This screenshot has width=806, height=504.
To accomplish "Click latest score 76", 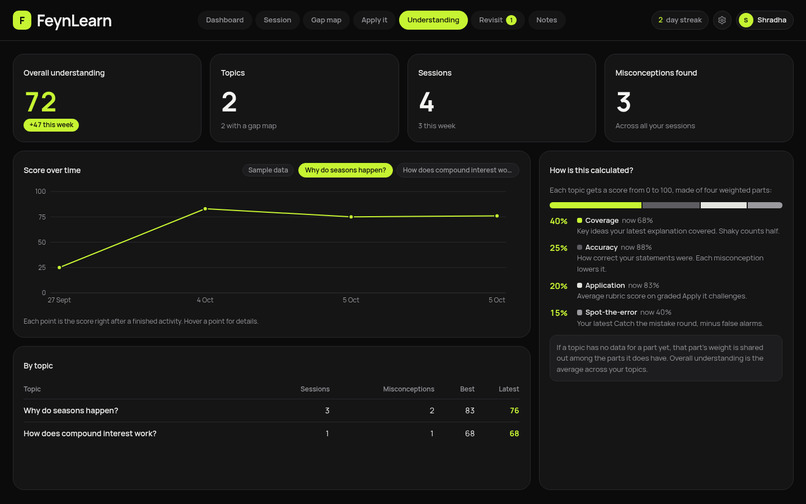I will click(514, 410).
